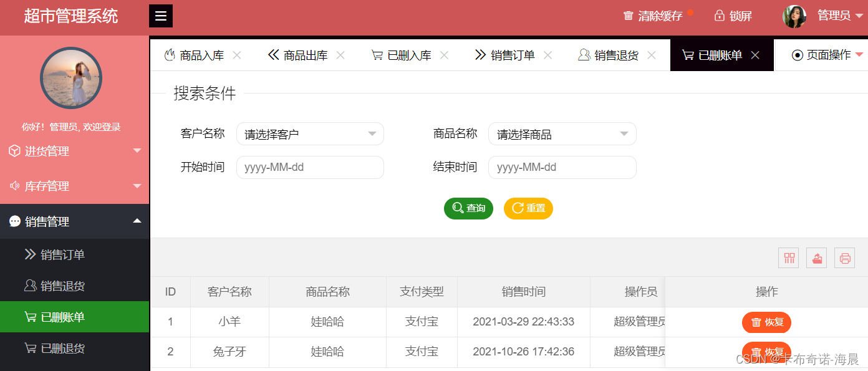Click the 结束时间 date input field

(x=562, y=167)
